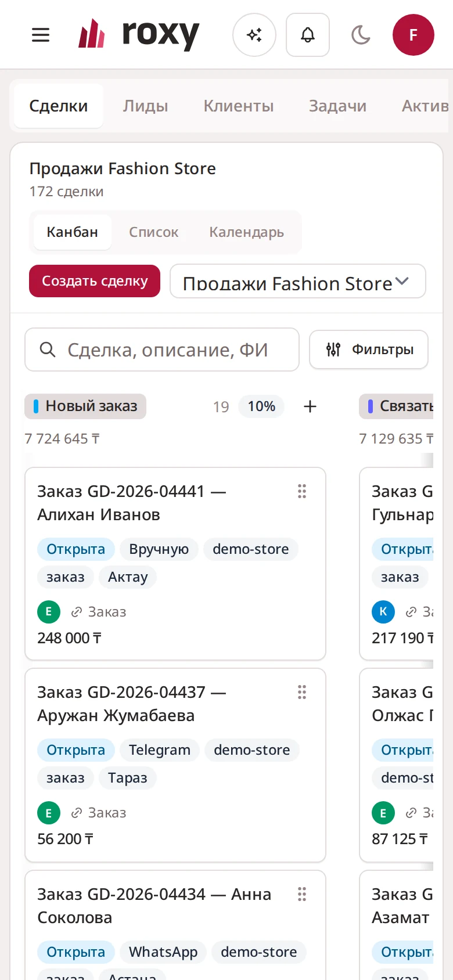
Task: Toggle dark mode moon icon
Action: (361, 35)
